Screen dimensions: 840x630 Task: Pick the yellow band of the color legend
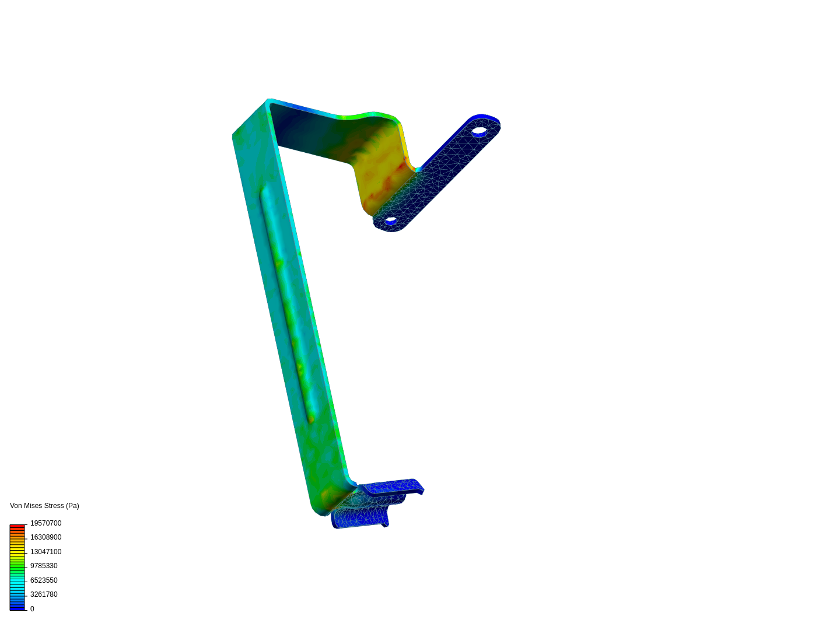(x=17, y=551)
